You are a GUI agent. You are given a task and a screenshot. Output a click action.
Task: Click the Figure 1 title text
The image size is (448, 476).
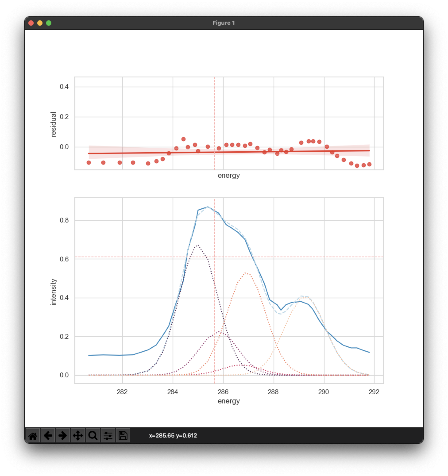pyautogui.click(x=224, y=23)
